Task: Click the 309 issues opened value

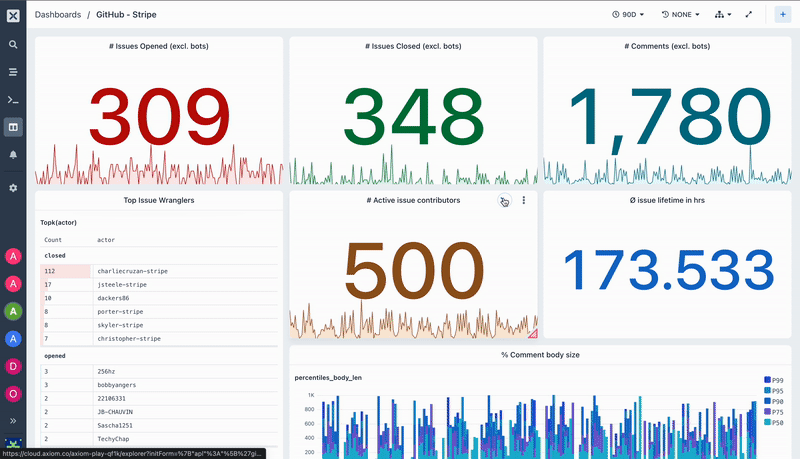Action: [x=159, y=117]
